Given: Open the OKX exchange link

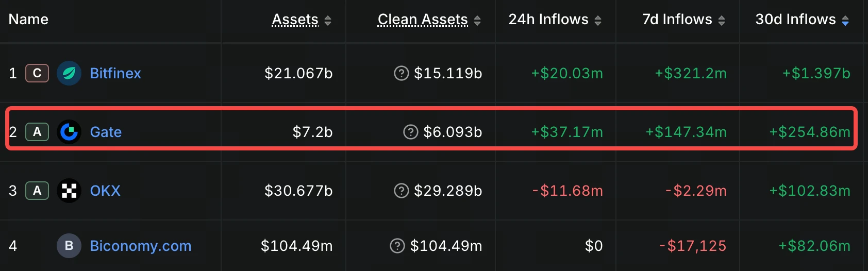Looking at the screenshot, I should click(x=105, y=191).
